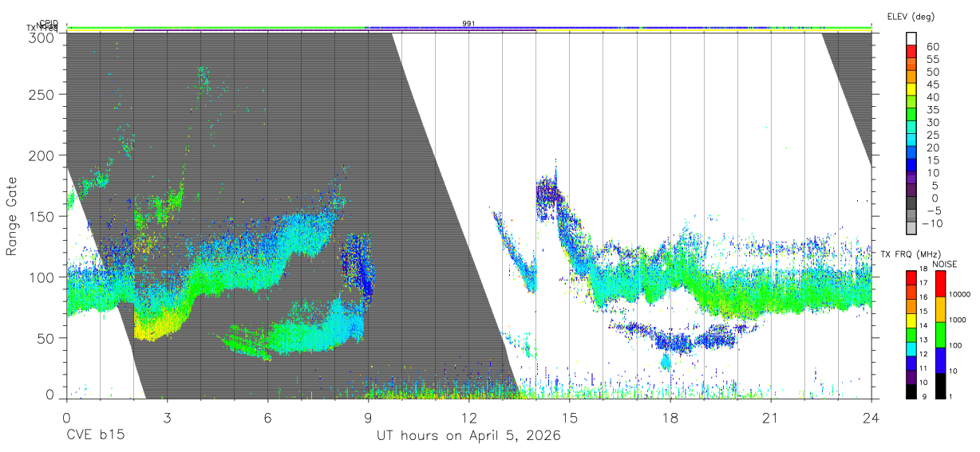Click the blue NOISE swatch above 10

coord(939,360)
